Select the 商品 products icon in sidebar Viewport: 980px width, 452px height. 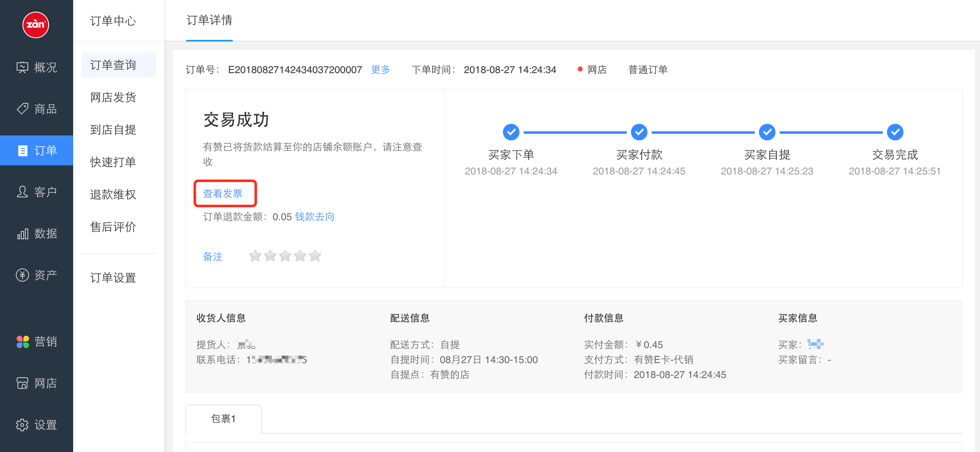point(37,109)
